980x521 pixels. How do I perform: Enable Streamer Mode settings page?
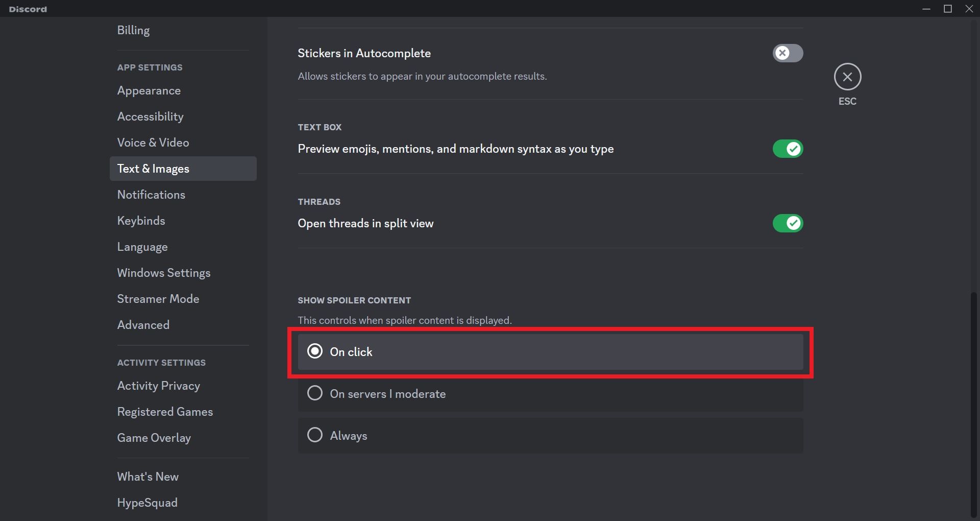[x=158, y=299]
